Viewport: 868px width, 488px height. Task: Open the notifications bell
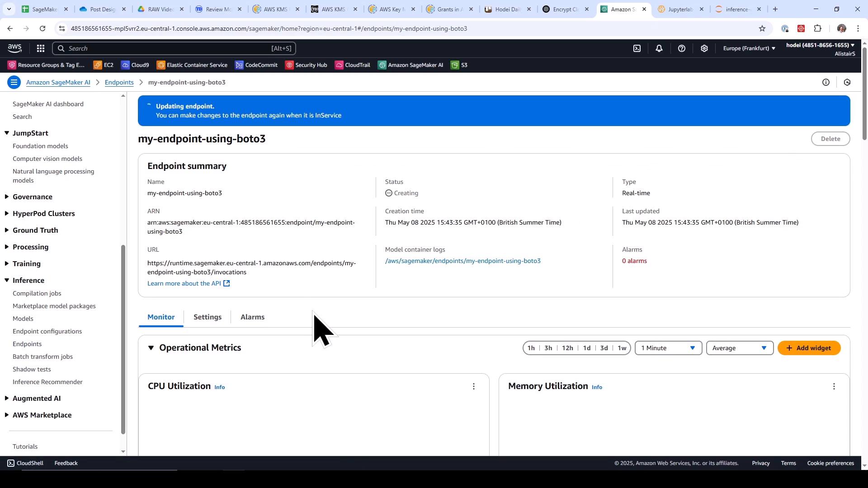click(x=659, y=48)
